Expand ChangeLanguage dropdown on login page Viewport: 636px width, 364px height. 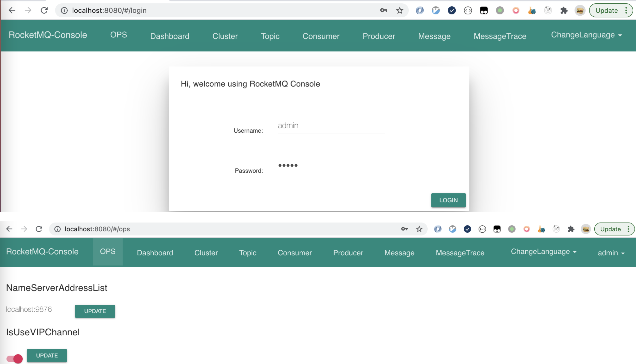pos(586,35)
